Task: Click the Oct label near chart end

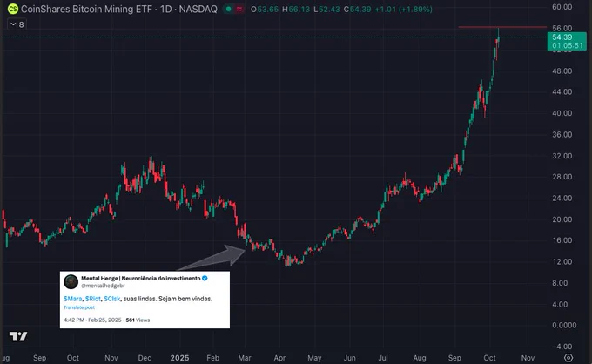Action: tap(489, 358)
